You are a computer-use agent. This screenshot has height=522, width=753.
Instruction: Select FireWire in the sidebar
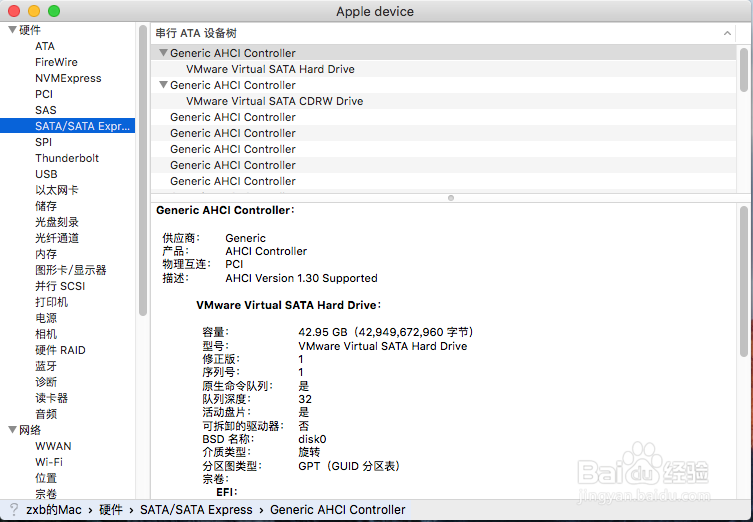[56, 62]
